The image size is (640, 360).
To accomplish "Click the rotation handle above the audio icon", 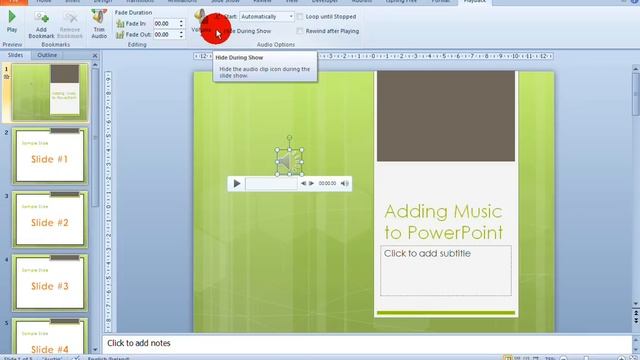I will click(x=289, y=138).
